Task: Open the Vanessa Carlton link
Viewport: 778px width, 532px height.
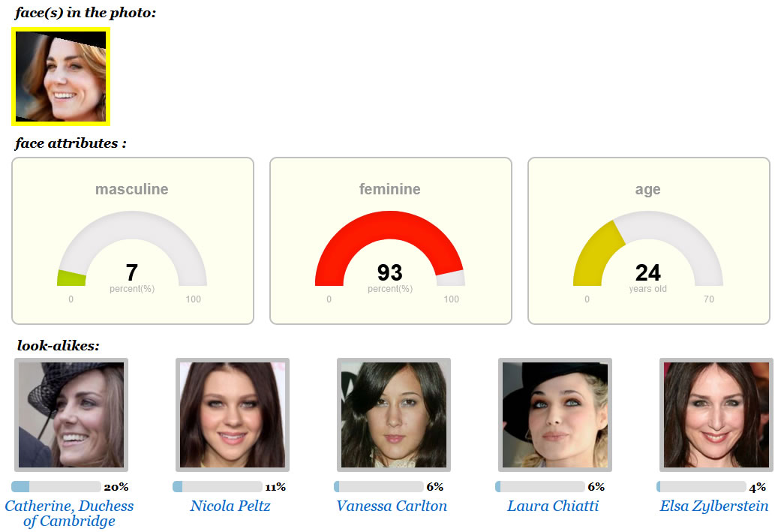Action: 392,506
